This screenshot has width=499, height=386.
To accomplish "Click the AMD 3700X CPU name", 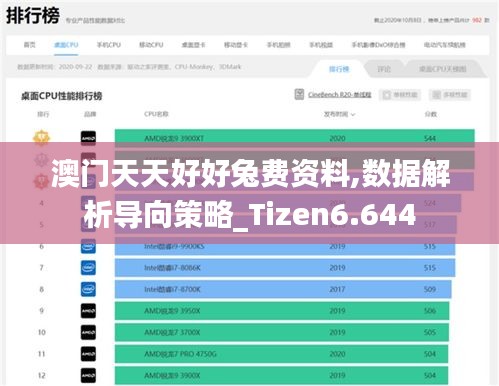I will point(172,333).
